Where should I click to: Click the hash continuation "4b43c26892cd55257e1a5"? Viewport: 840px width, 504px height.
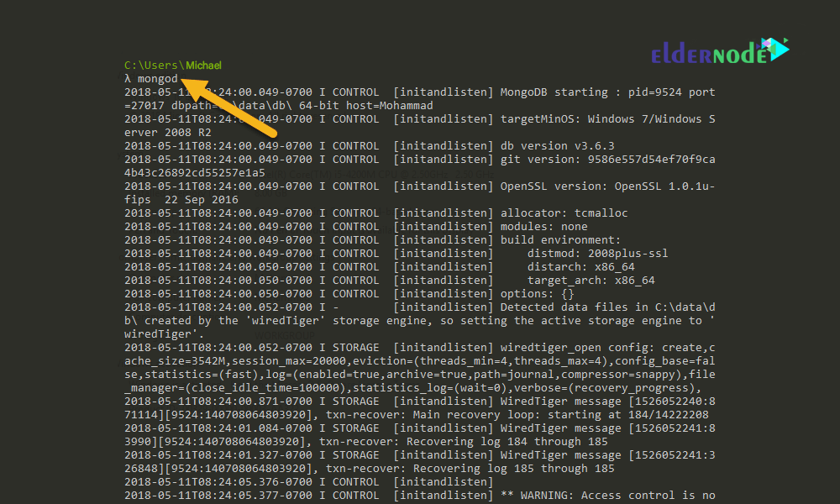(x=195, y=172)
